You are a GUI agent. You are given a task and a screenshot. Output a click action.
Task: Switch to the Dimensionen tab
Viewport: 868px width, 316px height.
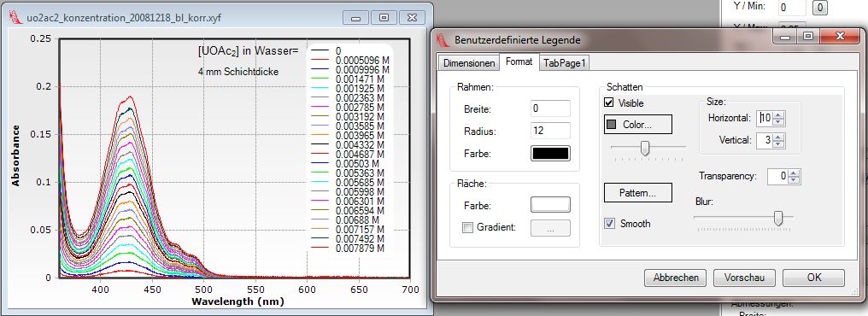pyautogui.click(x=469, y=63)
